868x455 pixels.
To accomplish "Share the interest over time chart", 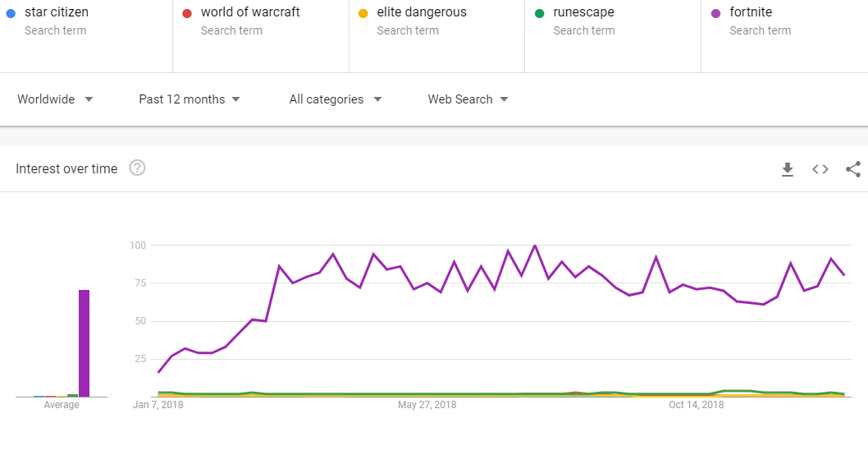I will 853,169.
